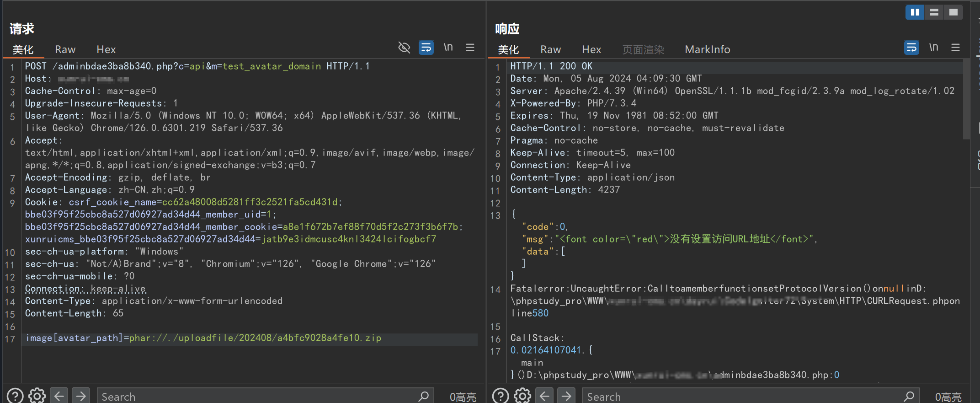The width and height of the screenshot is (980, 403).
Task: Go to previous match in request search
Action: click(x=59, y=396)
